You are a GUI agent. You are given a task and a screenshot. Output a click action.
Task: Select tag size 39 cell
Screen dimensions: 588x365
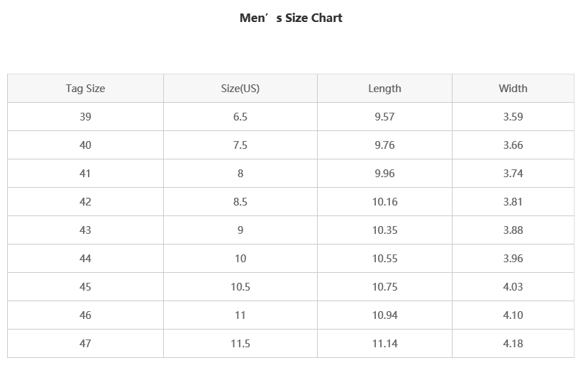pyautogui.click(x=85, y=117)
